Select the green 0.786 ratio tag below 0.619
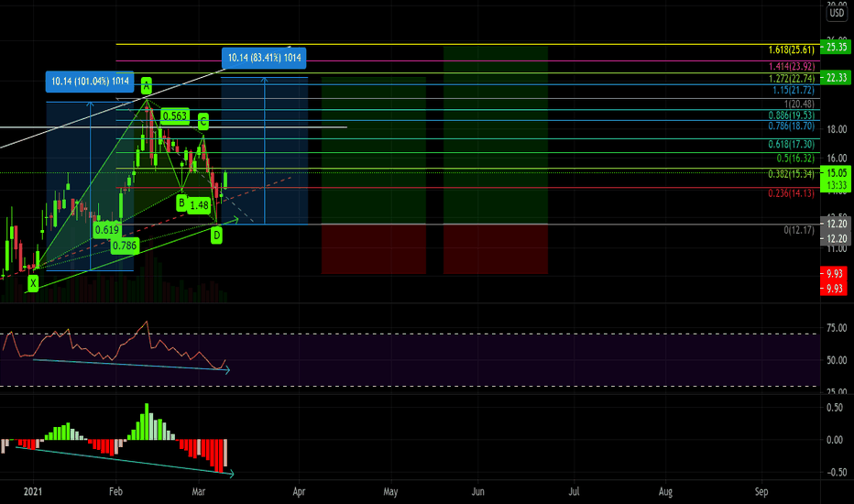 [x=125, y=246]
